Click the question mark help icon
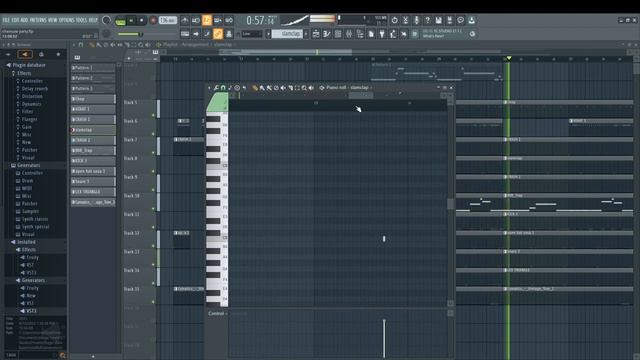Screen dimensions: 640x360 [427, 20]
